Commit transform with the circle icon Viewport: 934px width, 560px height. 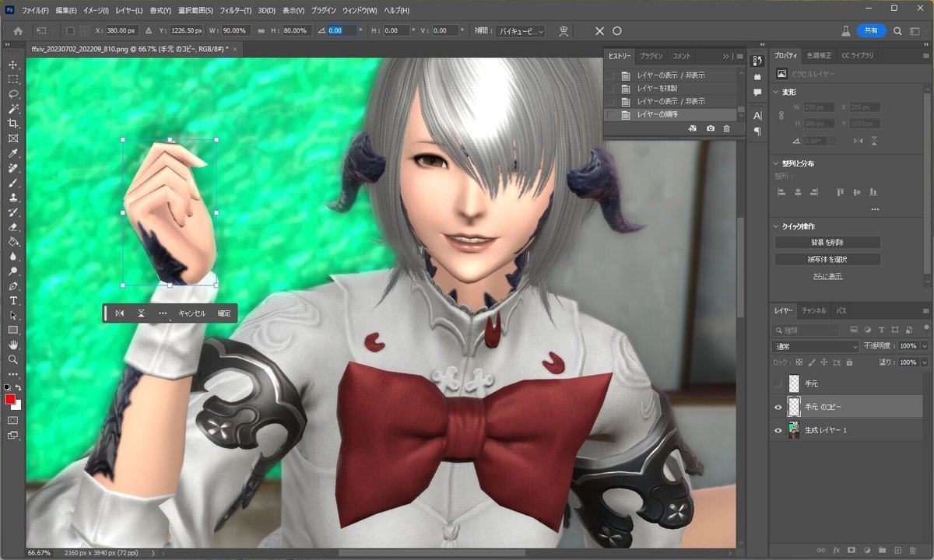(x=617, y=31)
